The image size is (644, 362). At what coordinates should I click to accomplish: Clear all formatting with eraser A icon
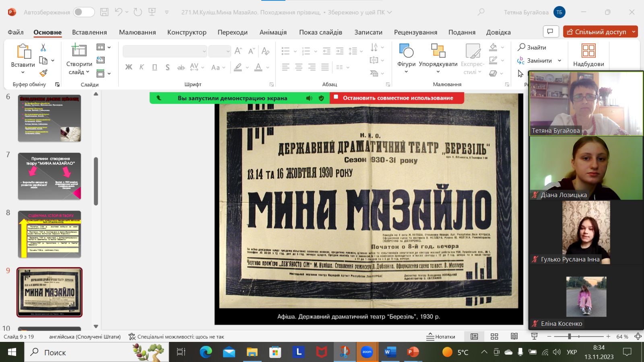pos(265,51)
